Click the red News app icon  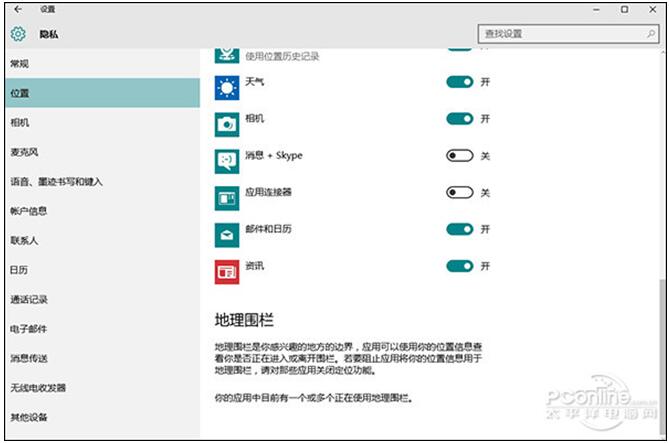(x=227, y=270)
